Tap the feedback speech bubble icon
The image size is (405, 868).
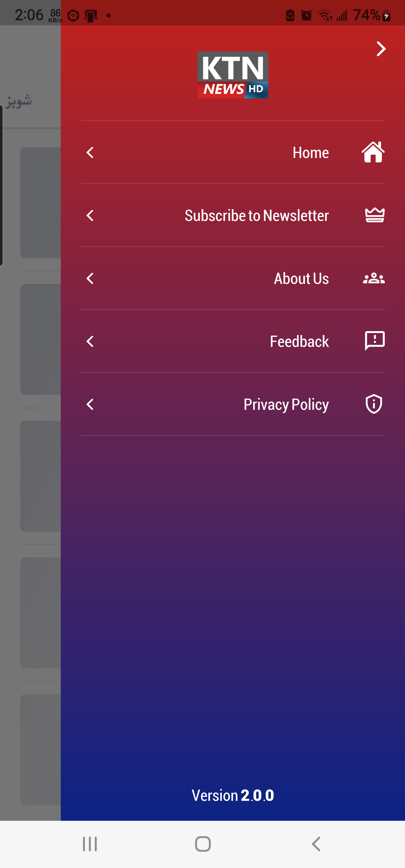[x=374, y=341]
